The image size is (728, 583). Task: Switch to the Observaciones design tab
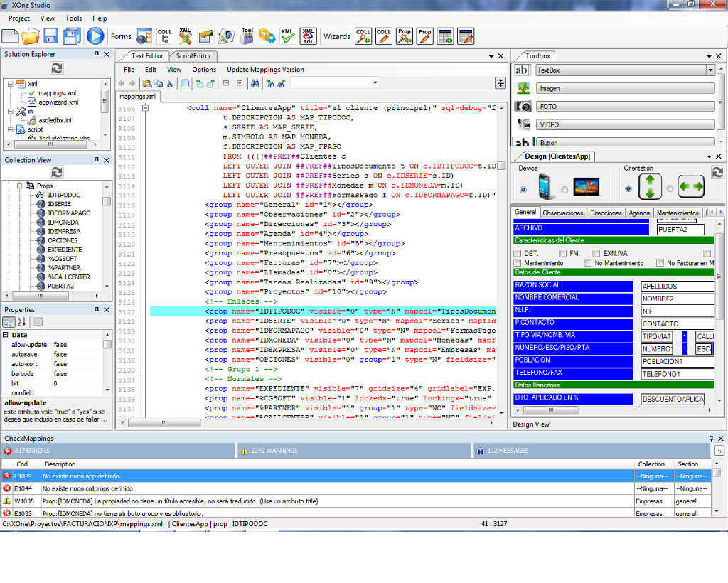[x=563, y=213]
